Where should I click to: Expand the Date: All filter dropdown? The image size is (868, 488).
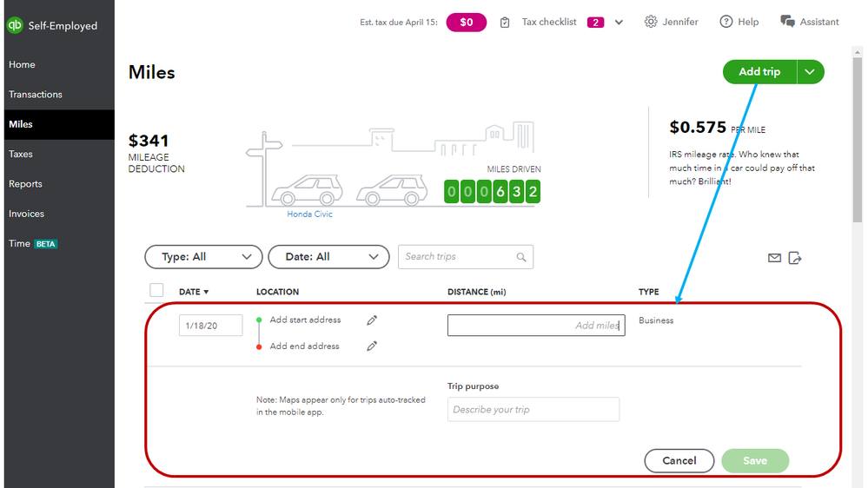click(328, 257)
